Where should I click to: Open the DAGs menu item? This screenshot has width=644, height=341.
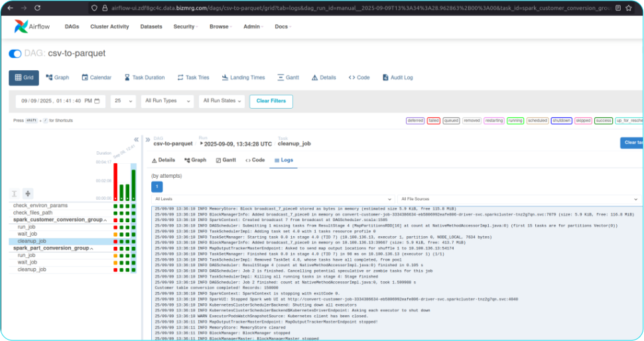pos(72,27)
